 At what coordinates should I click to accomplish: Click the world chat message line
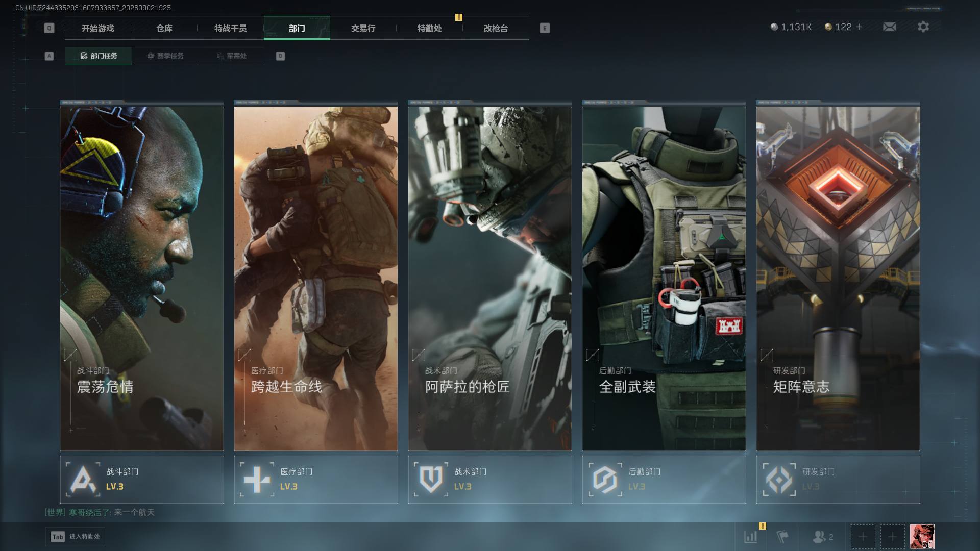pyautogui.click(x=100, y=512)
